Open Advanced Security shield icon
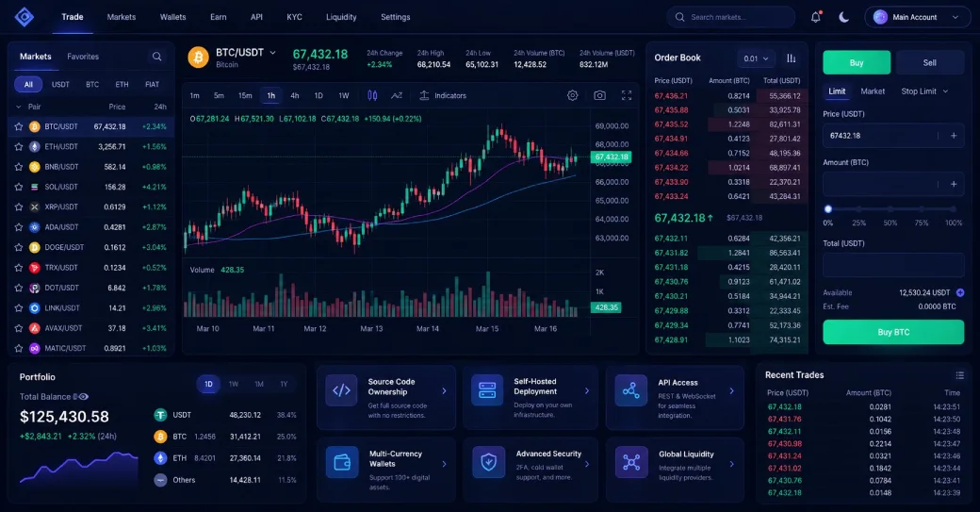Screen dimensions: 980x512 tap(488, 463)
